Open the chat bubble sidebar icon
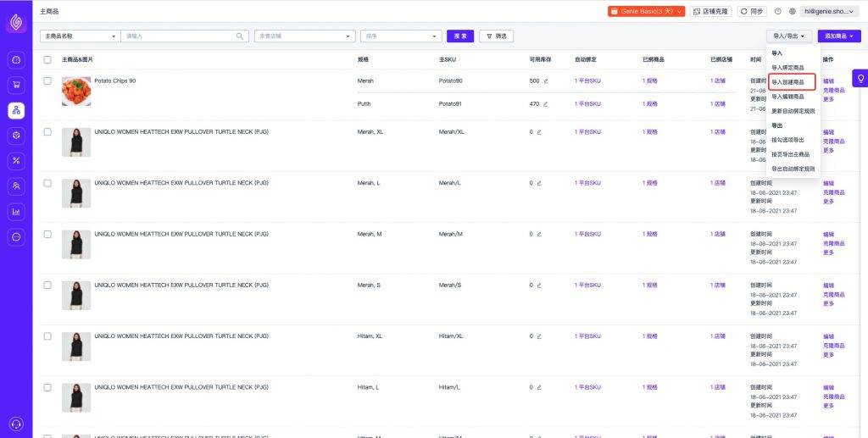Viewport: 868px width, 438px height. click(16, 237)
